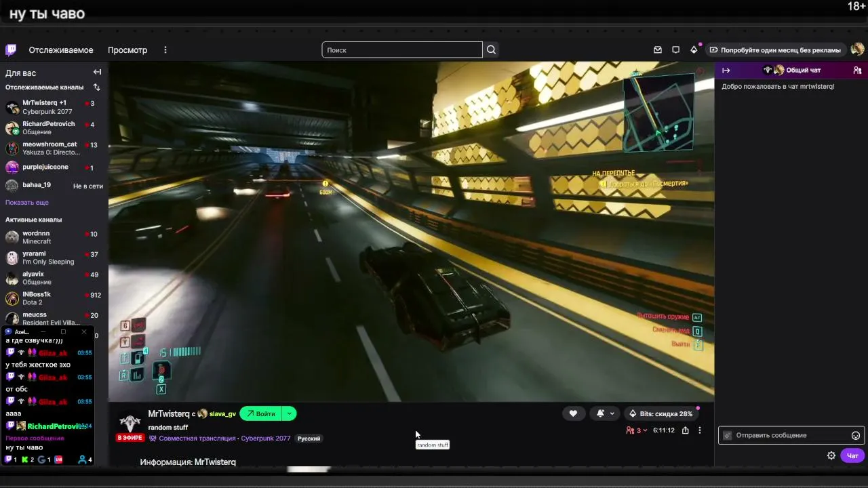Collapse the left sidebar with the arrow icon
This screenshot has width=868, height=488.
click(97, 72)
